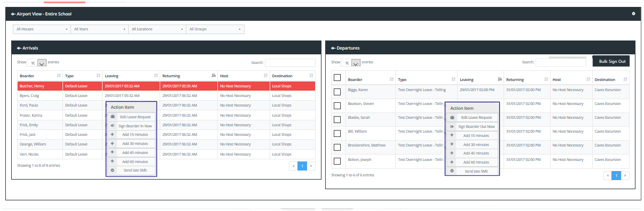Viewport: 644px width, 211px height.
Task: Open boarder Byers, Craig in Arrivals
Action: 29,95
